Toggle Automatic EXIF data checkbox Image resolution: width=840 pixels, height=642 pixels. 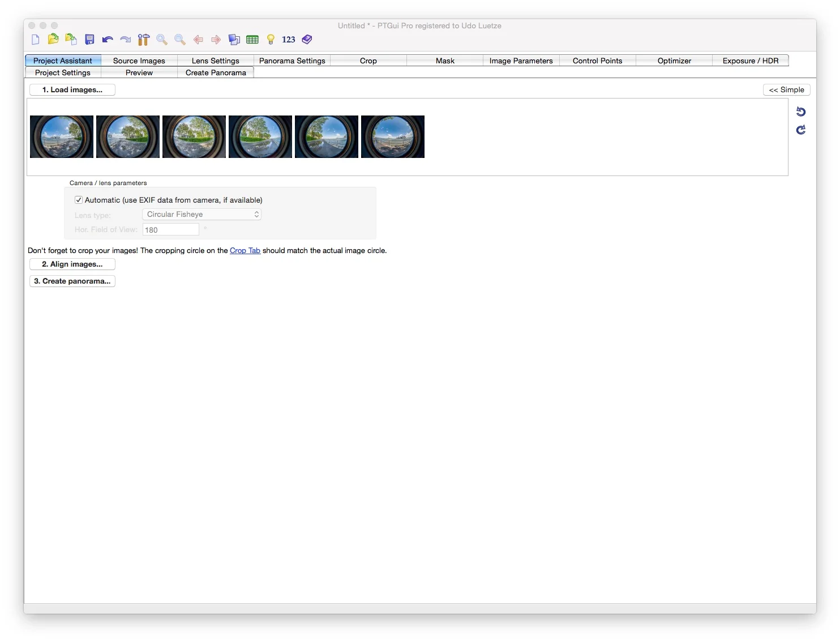point(79,200)
